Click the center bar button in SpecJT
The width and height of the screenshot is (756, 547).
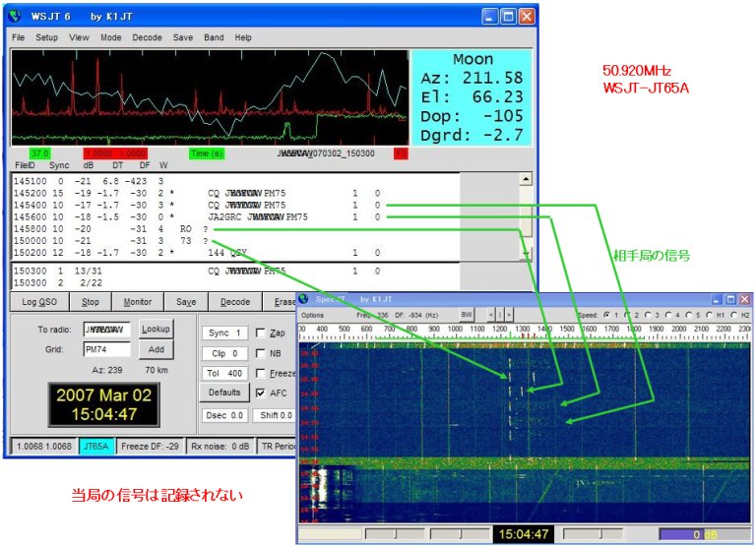tap(499, 315)
